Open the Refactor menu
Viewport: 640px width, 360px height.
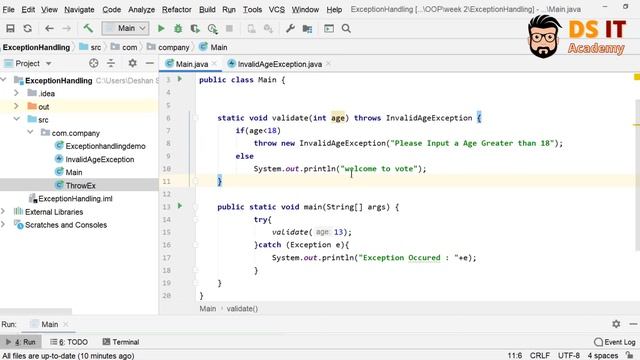pyautogui.click(x=176, y=9)
